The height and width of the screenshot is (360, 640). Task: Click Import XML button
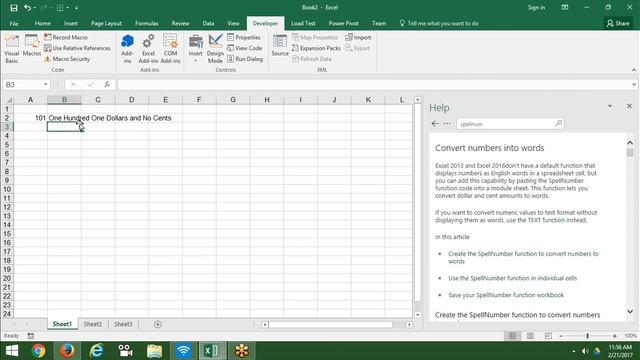click(x=358, y=37)
